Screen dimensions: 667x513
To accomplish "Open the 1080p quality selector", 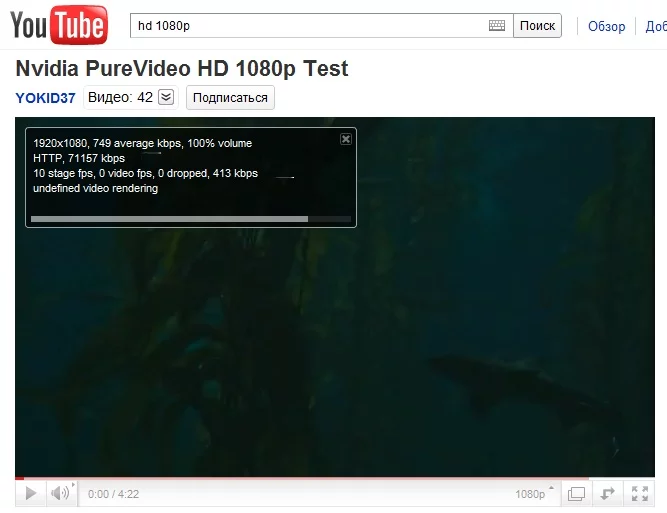I will [534, 493].
